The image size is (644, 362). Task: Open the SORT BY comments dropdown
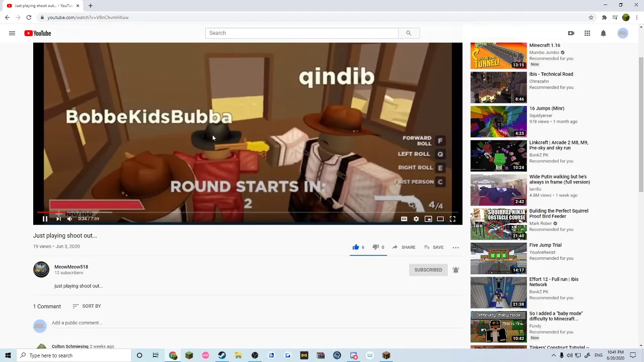point(87,306)
